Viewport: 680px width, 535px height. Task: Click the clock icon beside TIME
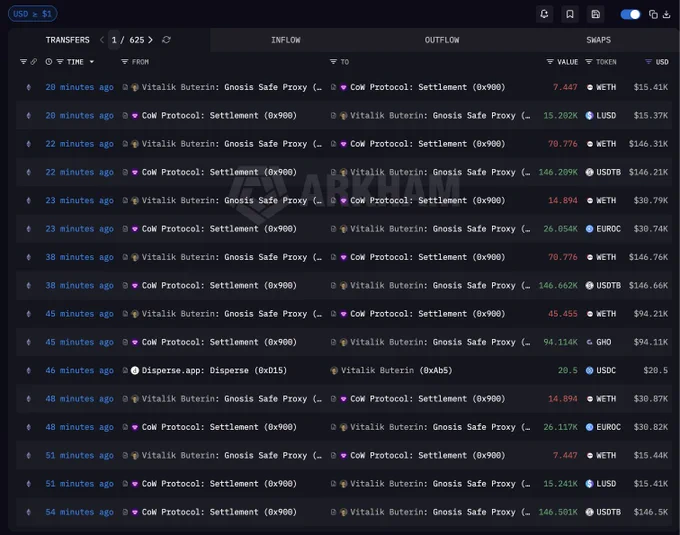coord(49,62)
